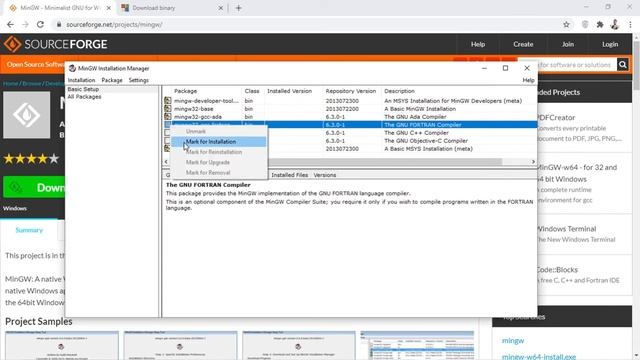The height and width of the screenshot is (360, 640).
Task: Open the Package menu
Action: (x=112, y=80)
